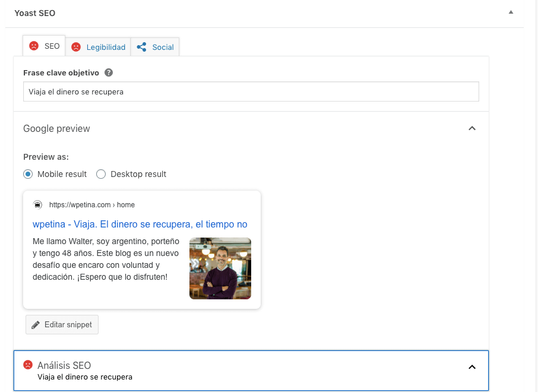Click the wpetina.com URL in preview
Screen dimensions: 538x392
coord(92,205)
